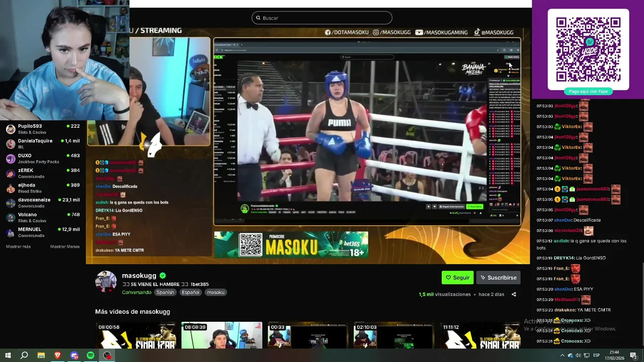Select the masoku tag

(216, 292)
